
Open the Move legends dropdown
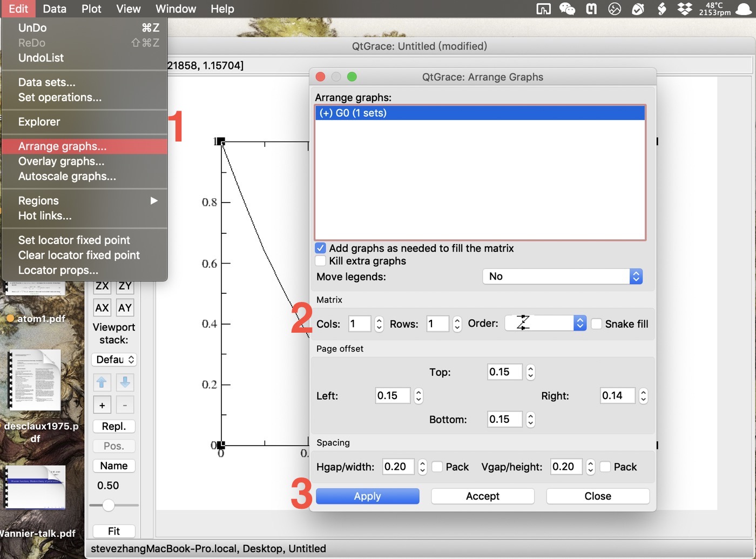tap(562, 277)
